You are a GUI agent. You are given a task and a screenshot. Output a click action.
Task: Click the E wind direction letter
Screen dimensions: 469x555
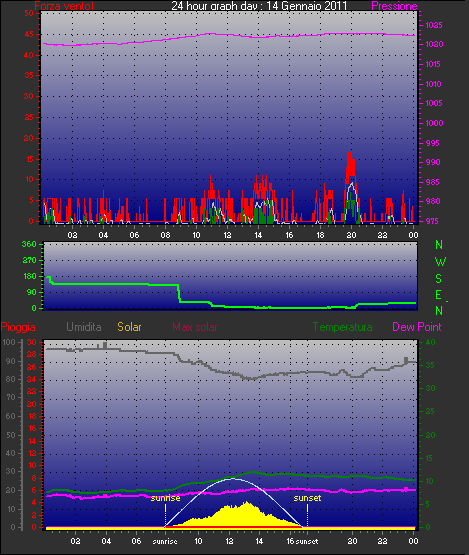[x=438, y=294]
